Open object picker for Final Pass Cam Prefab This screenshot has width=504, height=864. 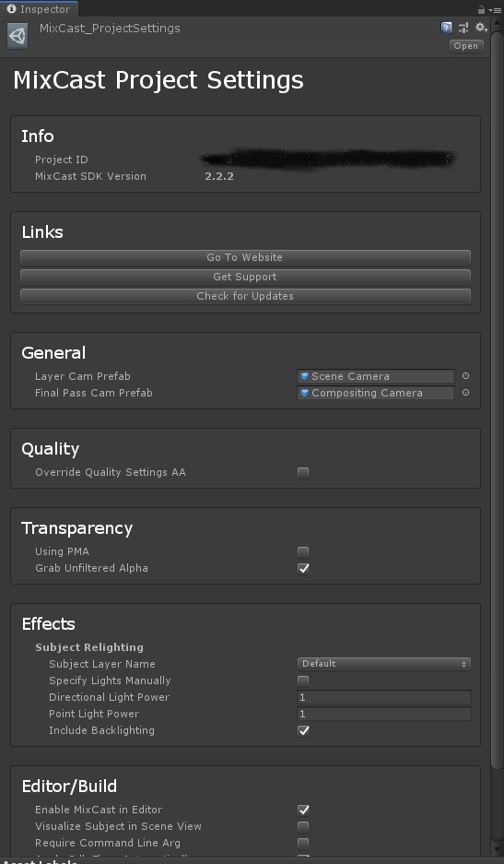[x=465, y=393]
